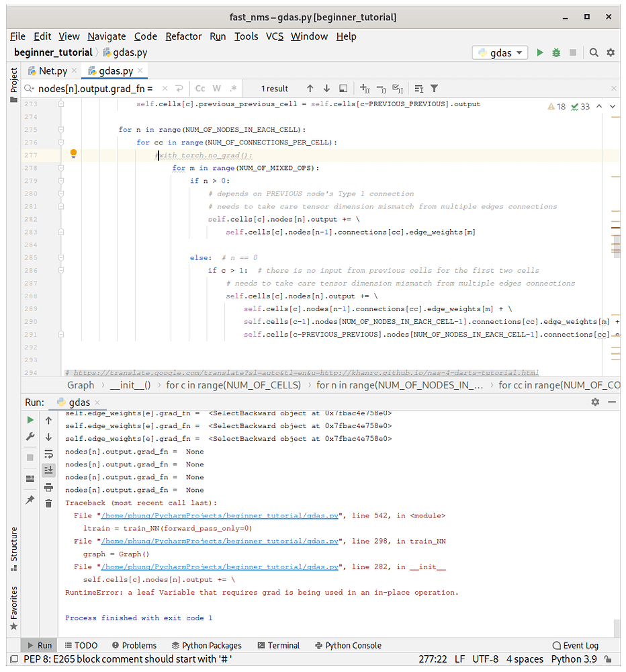
Task: Open Search Everywhere with the magnifier icon
Action: (x=594, y=52)
